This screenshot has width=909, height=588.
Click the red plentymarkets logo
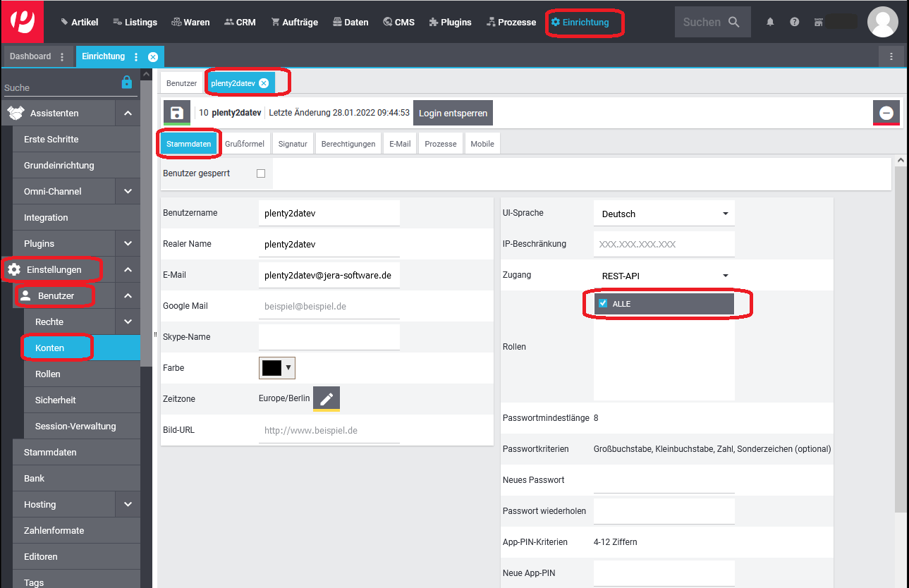(22, 21)
